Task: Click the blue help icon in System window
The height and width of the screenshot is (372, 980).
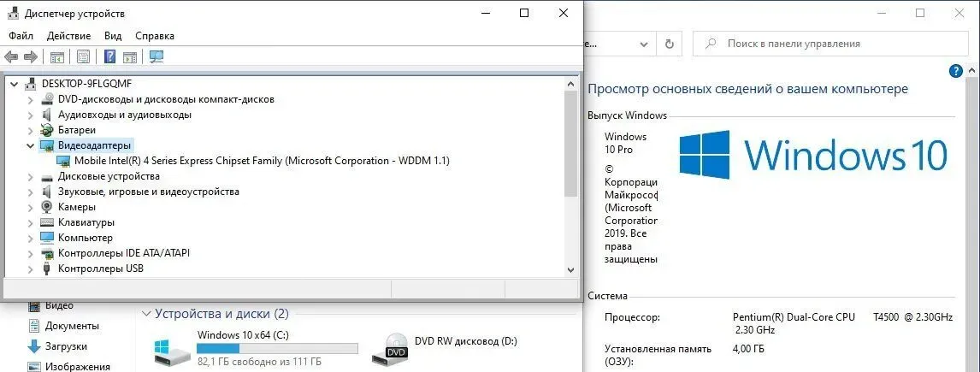Action: [x=956, y=71]
